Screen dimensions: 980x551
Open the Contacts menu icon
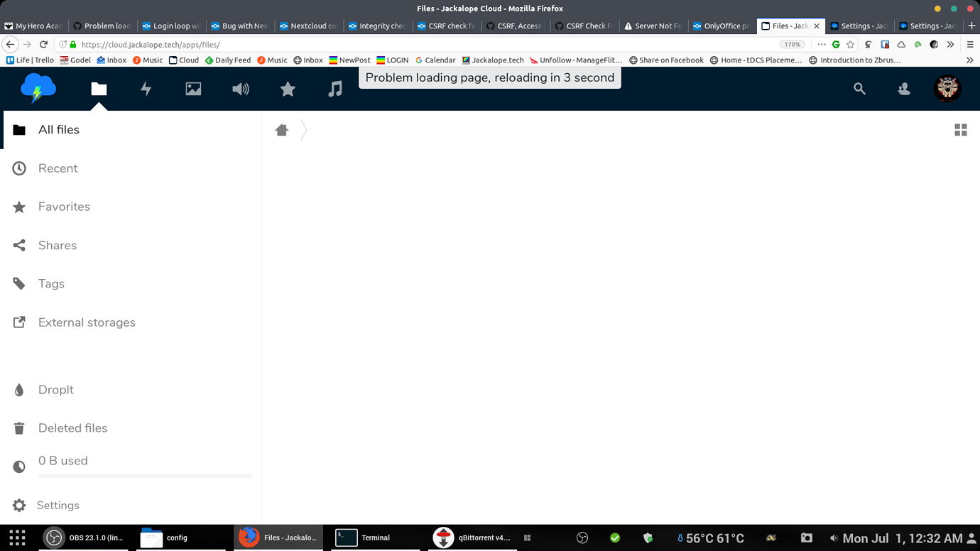[903, 89]
